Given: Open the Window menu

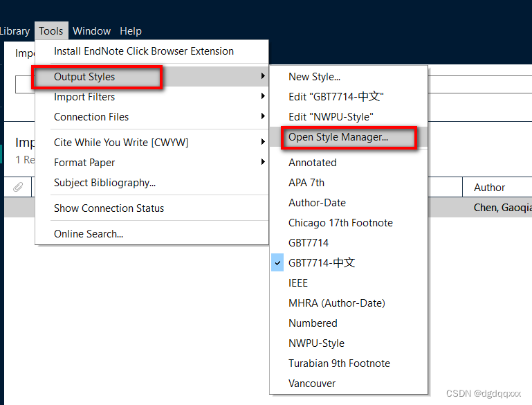Looking at the screenshot, I should click(91, 31).
